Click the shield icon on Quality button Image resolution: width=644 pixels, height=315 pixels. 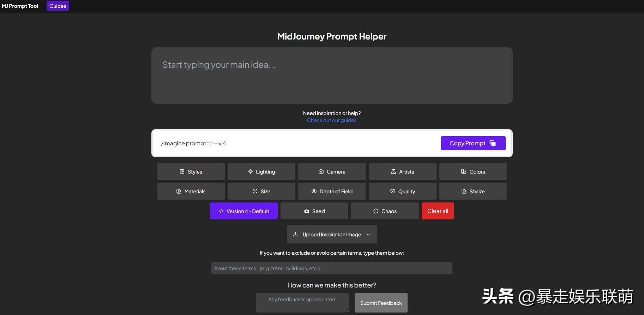tap(393, 191)
